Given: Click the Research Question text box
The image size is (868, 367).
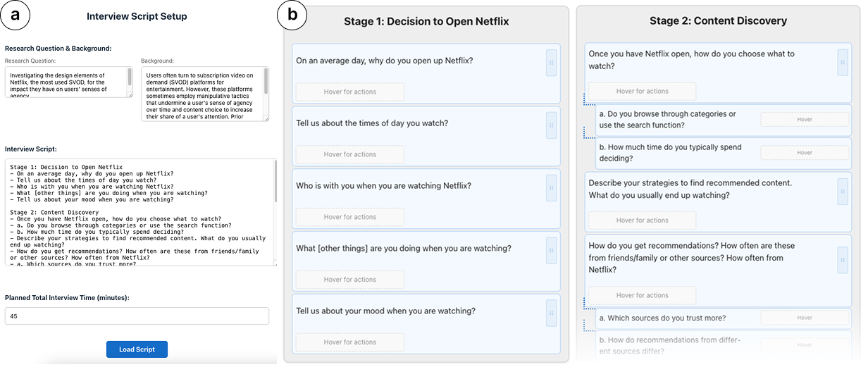Looking at the screenshot, I should [x=68, y=82].
